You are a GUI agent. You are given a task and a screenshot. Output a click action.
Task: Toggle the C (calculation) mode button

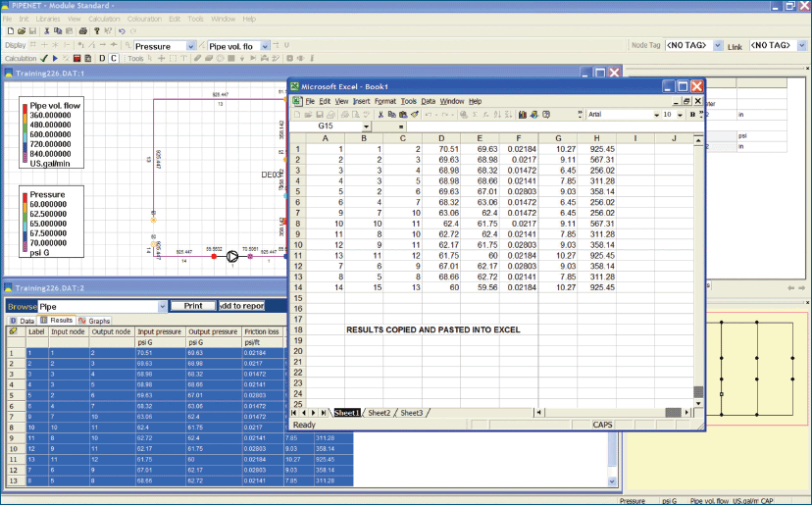114,59
